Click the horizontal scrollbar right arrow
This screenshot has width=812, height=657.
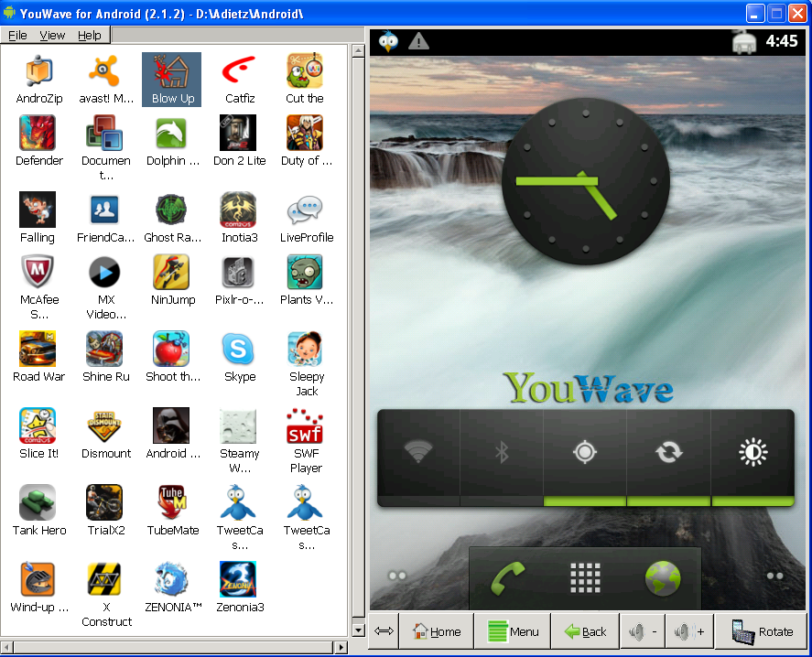tap(341, 647)
